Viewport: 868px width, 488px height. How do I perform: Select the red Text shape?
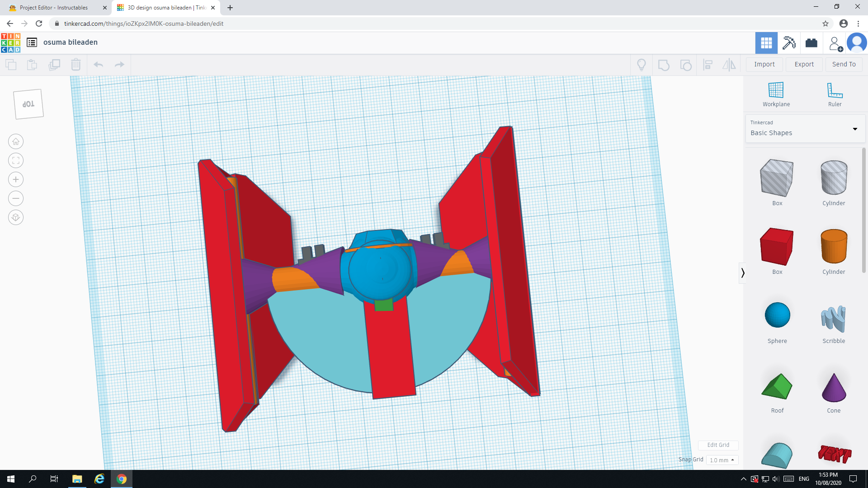click(x=834, y=454)
